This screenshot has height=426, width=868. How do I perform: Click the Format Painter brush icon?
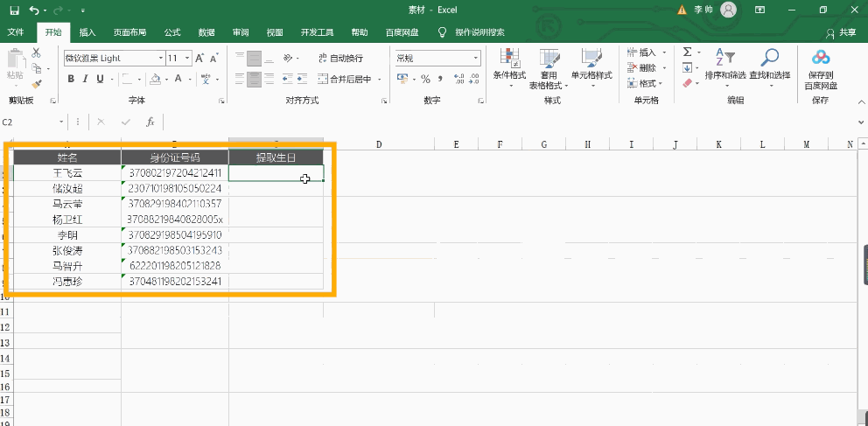click(x=36, y=84)
